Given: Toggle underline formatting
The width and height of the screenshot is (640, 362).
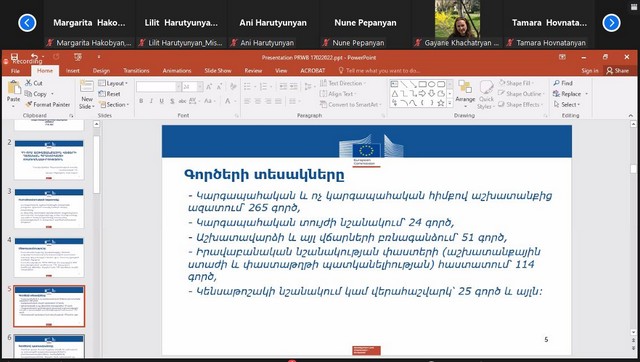Looking at the screenshot, I should coord(162,101).
